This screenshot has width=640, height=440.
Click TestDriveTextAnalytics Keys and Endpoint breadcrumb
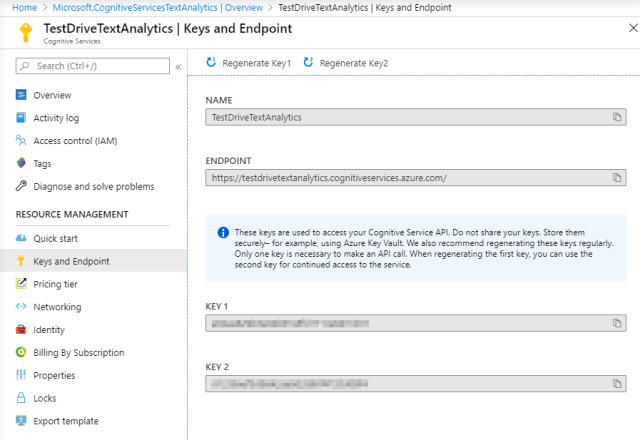[x=365, y=7]
